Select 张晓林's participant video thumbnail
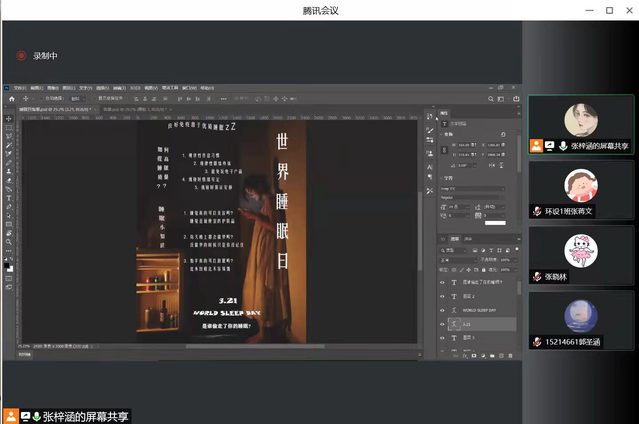The height and width of the screenshot is (424, 639). tap(581, 255)
